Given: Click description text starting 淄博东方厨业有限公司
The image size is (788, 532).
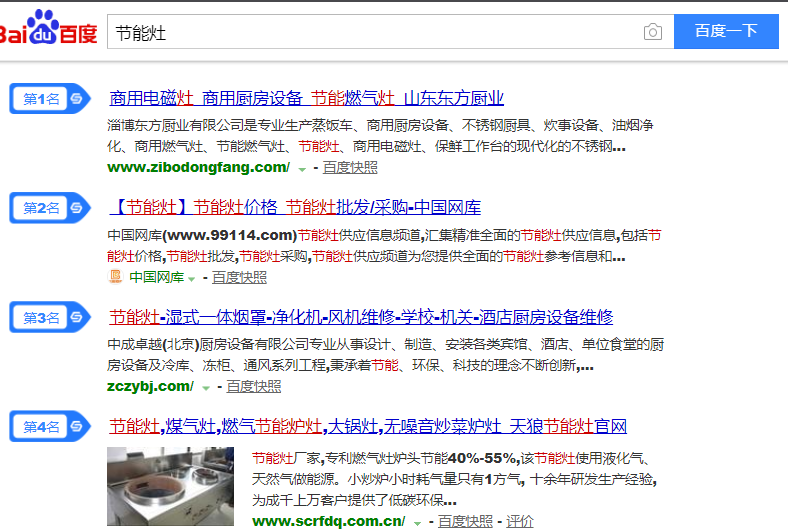Looking at the screenshot, I should (380, 136).
